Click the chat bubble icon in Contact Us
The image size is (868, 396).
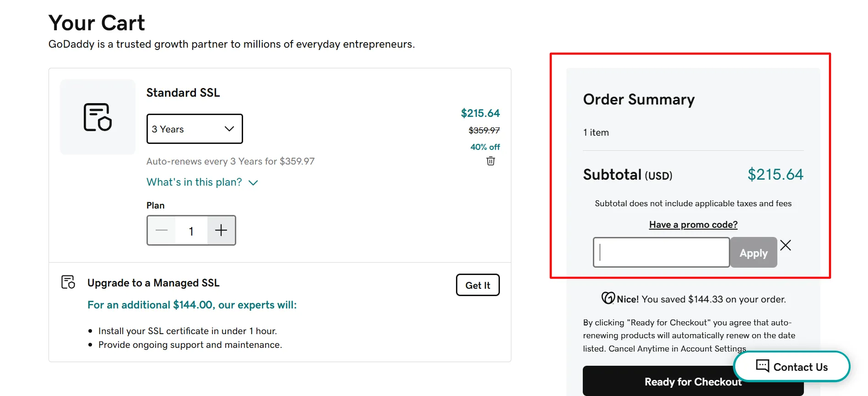(762, 366)
